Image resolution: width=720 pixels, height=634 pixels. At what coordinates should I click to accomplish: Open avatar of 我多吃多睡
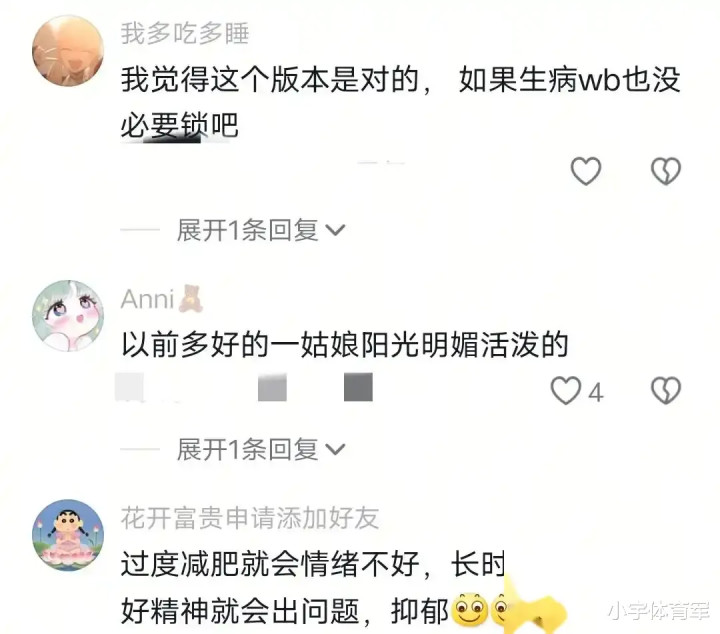click(68, 50)
